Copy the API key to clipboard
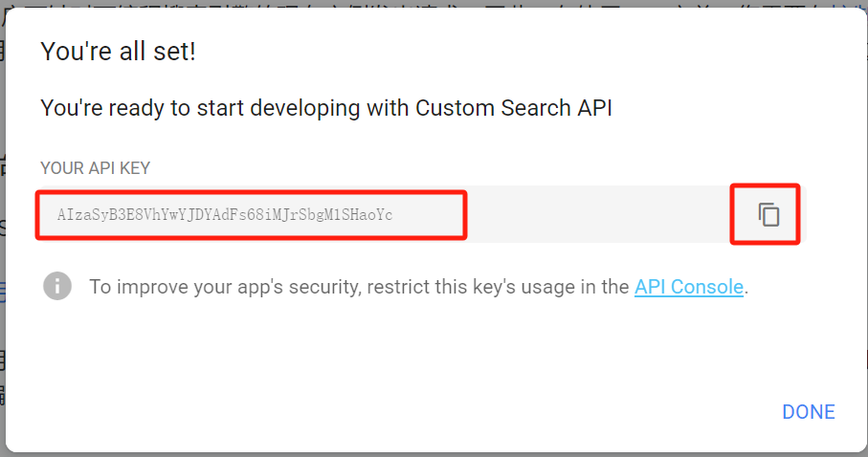Image resolution: width=868 pixels, height=457 pixels. pos(768,215)
